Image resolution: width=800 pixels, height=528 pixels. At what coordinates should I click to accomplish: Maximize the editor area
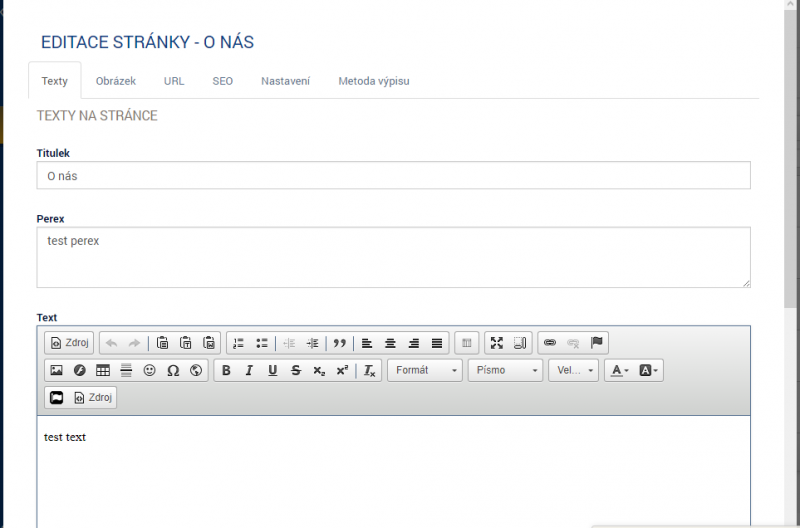[x=496, y=343]
